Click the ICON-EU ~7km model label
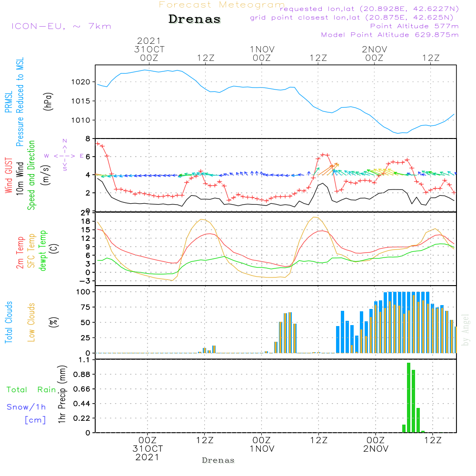476x476 pixels. tap(61, 26)
